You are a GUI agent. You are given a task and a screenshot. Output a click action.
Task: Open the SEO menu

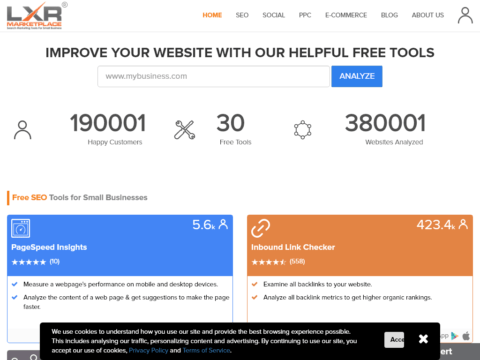pyautogui.click(x=242, y=15)
